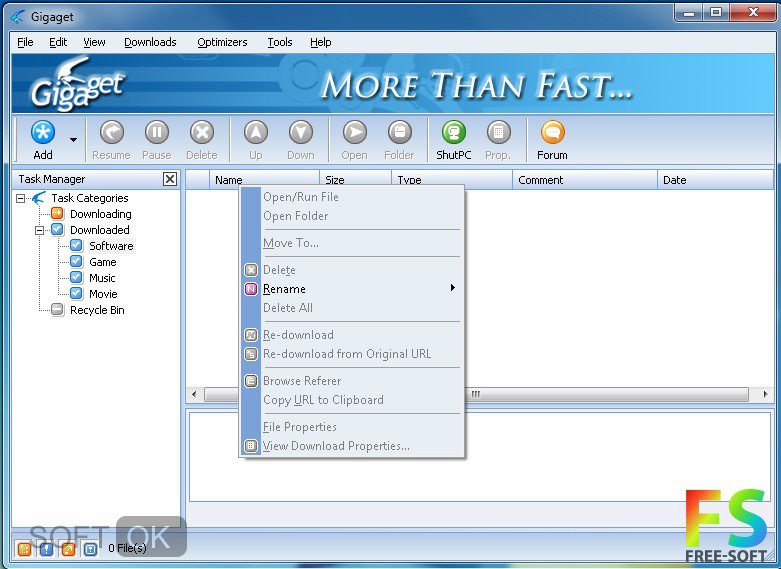781x569 pixels.
Task: Open the View menu
Action: point(94,42)
